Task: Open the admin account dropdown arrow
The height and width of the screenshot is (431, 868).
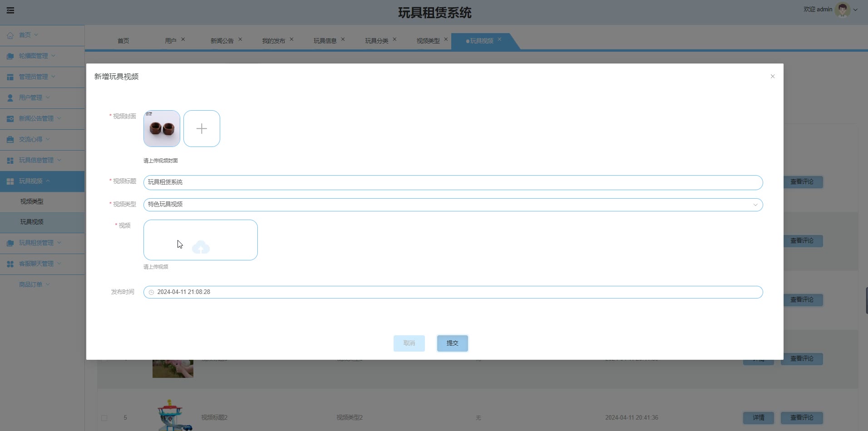Action: point(855,10)
